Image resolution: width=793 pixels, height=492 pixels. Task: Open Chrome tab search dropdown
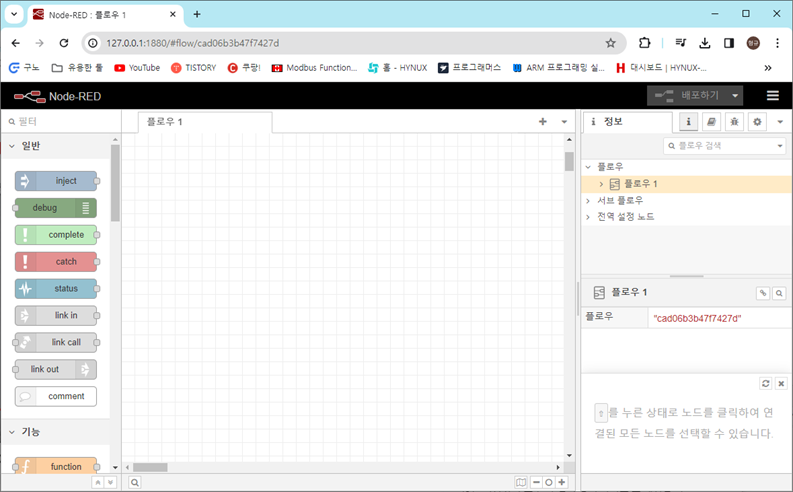pyautogui.click(x=14, y=14)
